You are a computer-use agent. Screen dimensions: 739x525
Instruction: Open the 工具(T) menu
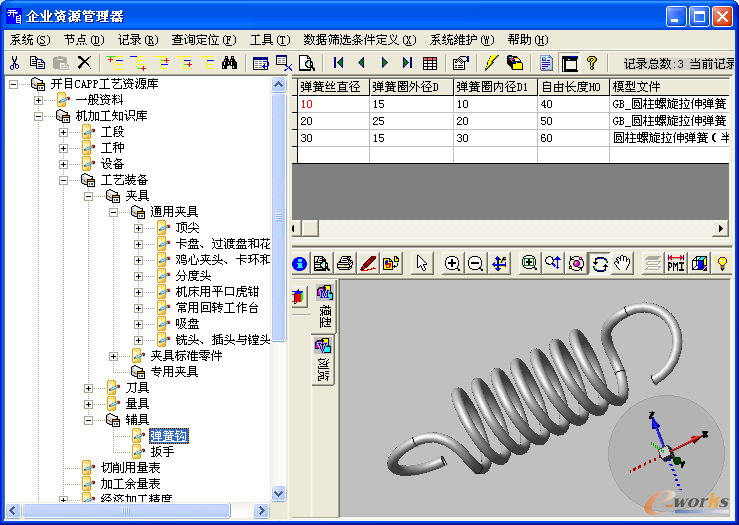(x=269, y=40)
